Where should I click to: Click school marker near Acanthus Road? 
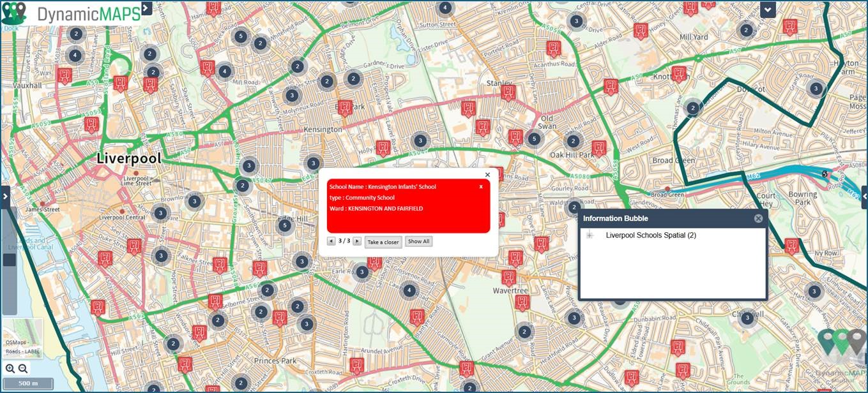(x=554, y=48)
